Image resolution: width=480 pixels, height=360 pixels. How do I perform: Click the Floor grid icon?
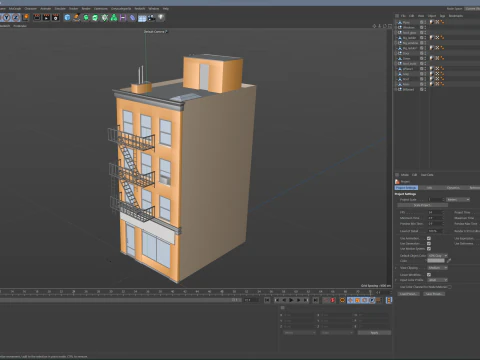point(142,18)
